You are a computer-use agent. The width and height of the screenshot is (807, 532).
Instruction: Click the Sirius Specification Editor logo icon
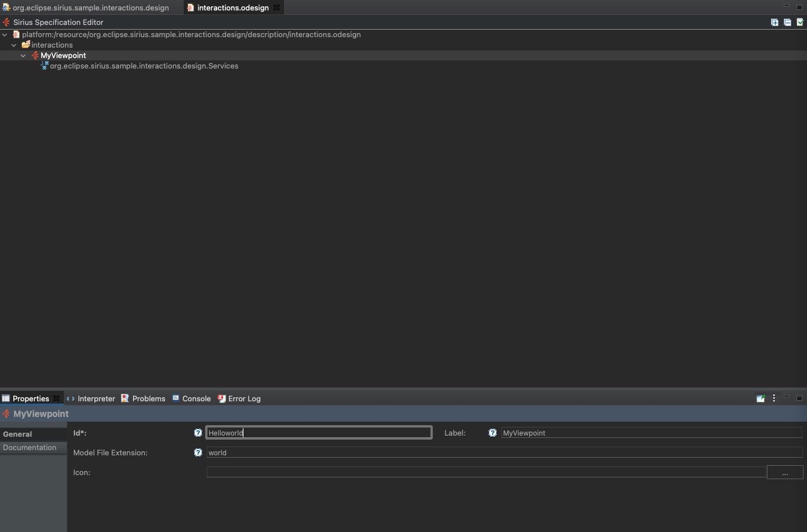point(6,22)
